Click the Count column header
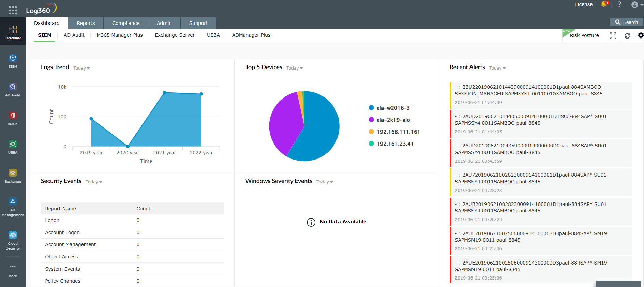Viewport: 644px width, 287px height. [144, 209]
